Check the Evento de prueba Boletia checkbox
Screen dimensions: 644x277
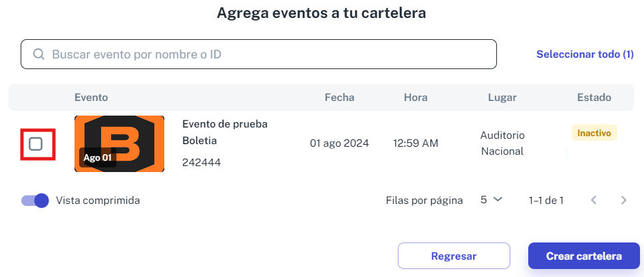pyautogui.click(x=36, y=144)
